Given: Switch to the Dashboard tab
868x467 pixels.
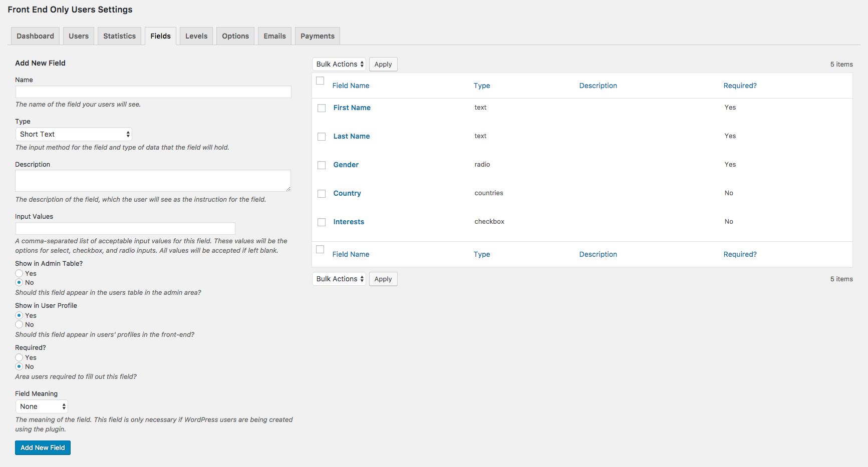Looking at the screenshot, I should pos(35,36).
